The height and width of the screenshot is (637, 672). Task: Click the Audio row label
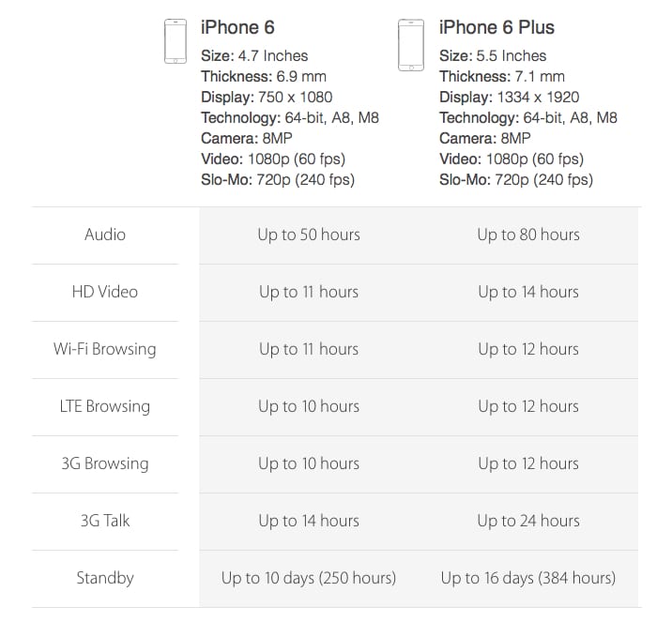point(105,235)
